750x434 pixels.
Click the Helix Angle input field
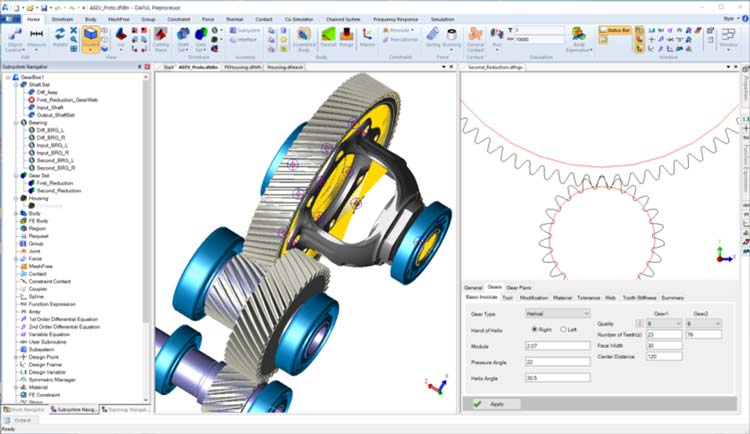click(557, 378)
